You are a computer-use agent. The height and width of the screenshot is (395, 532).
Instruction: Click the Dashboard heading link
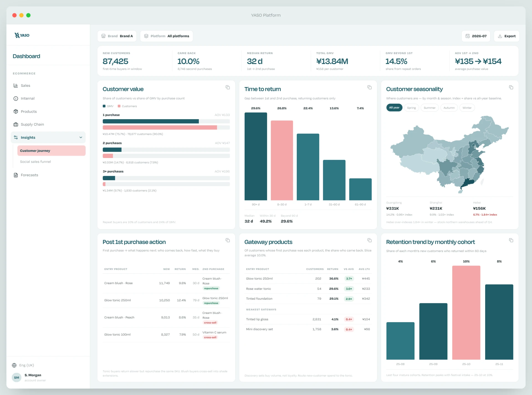[26, 56]
